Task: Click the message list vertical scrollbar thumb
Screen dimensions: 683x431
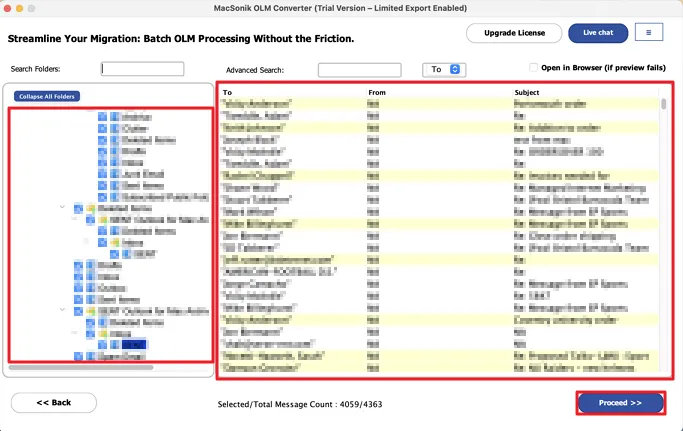Action: (664, 104)
